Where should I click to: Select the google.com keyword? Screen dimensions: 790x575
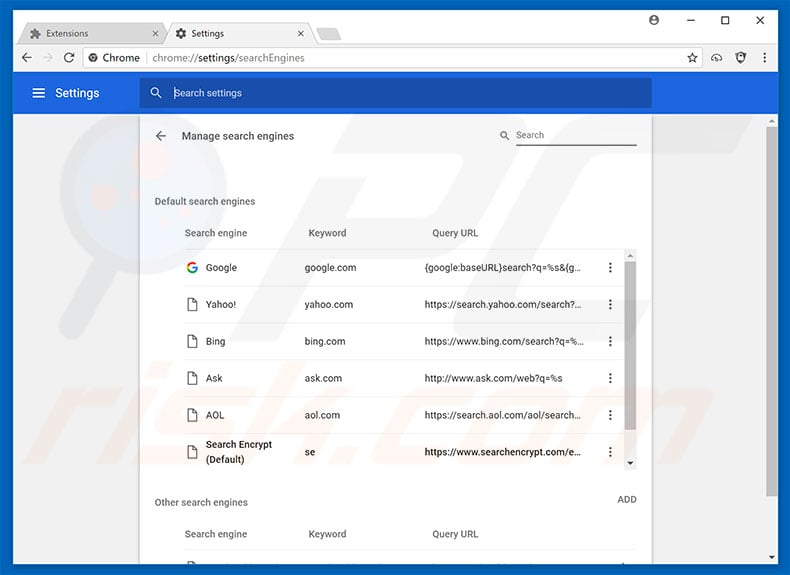[330, 268]
